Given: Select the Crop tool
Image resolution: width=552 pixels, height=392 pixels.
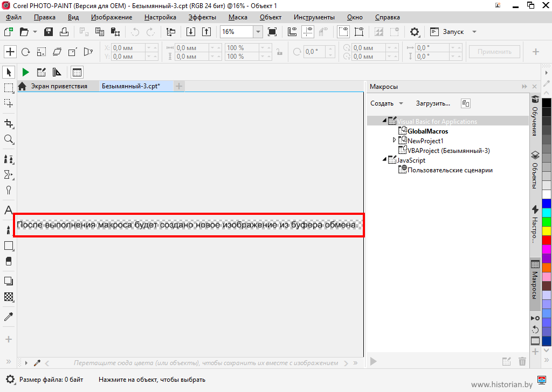Looking at the screenshot, I should [x=9, y=123].
